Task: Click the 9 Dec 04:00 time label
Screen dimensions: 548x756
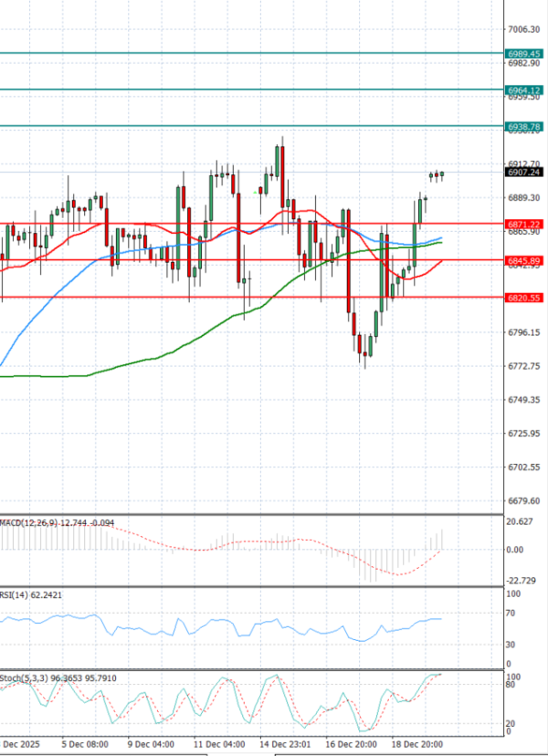Action: 151,744
